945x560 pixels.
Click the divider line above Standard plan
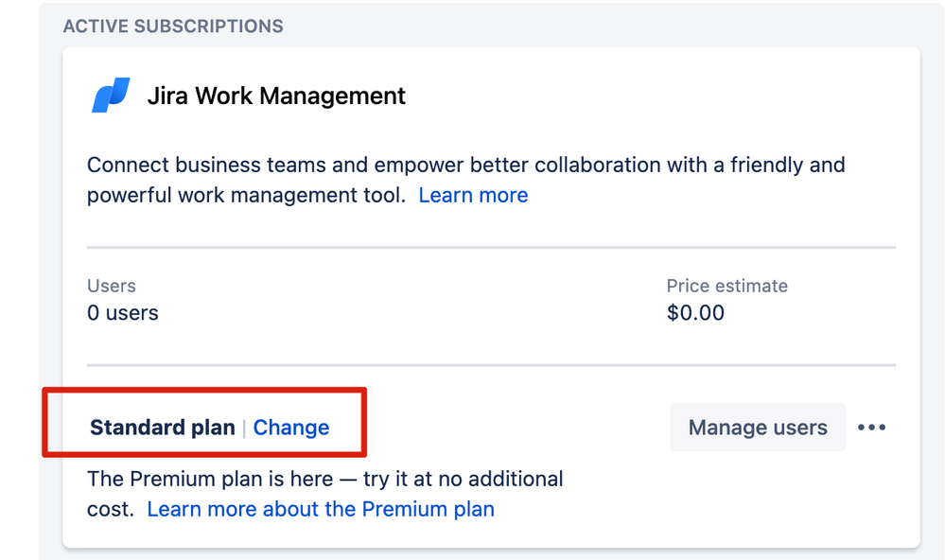click(491, 365)
